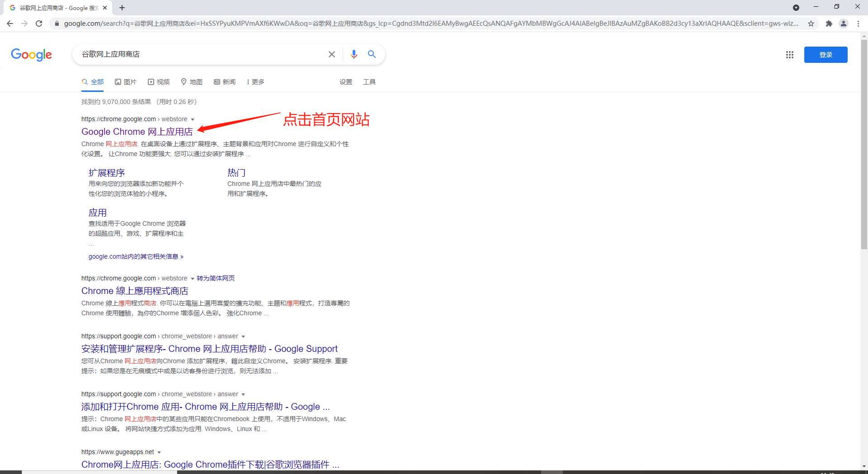Open the Google Chrome 网上应用店 result link
Viewport: 868px width, 474px height.
[137, 132]
